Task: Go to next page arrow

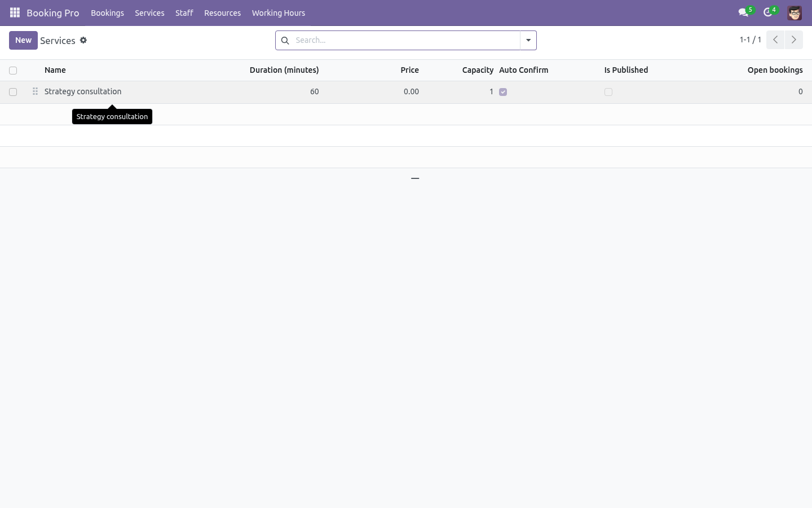Action: [x=794, y=40]
